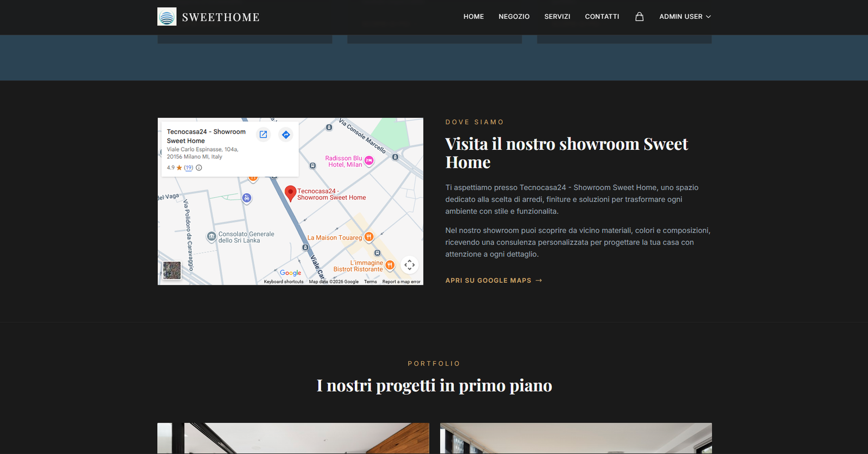Go to Home menu item
Screen dimensions: 868x454
click(474, 17)
